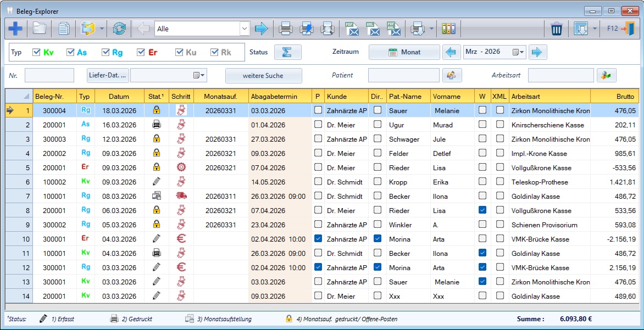644x330 pixels.
Task: Go to previous month with left arrow
Action: pos(452,52)
